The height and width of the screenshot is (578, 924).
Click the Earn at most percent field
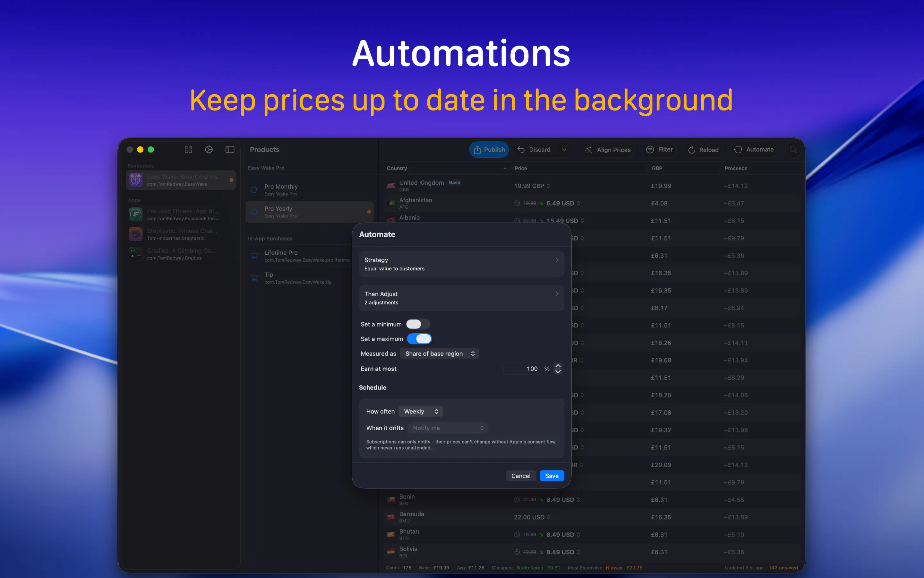[522, 369]
